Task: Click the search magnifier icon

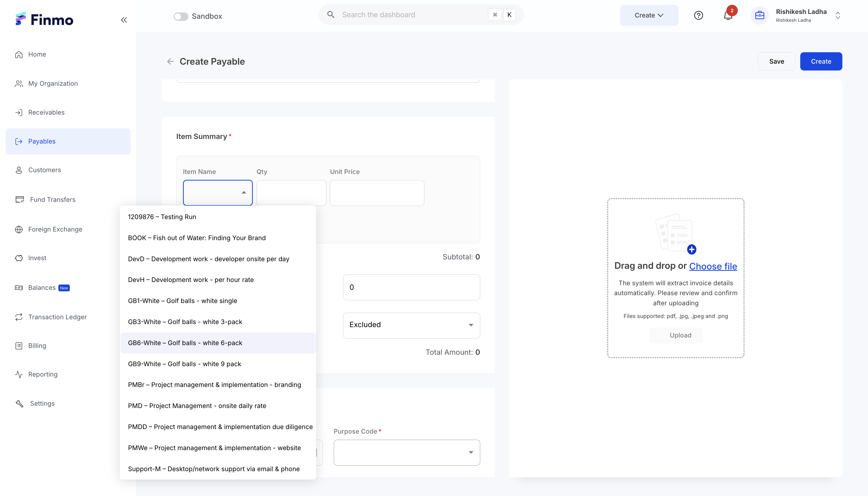Action: pos(330,15)
